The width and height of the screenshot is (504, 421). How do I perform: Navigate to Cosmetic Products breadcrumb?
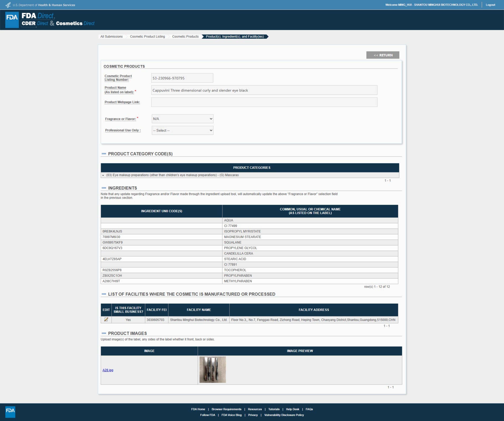point(185,36)
